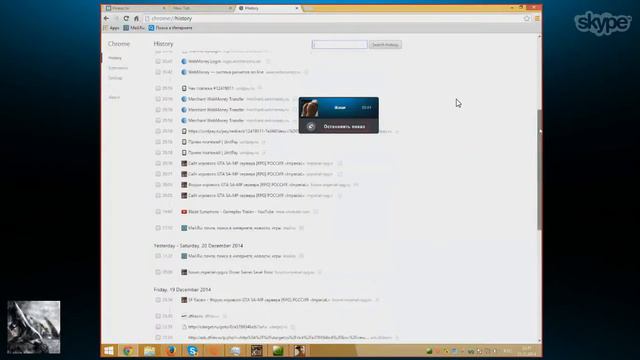This screenshot has width=640, height=360.
Task: Check today's Mail.Ru почта entry checkbox
Action: click(x=158, y=228)
